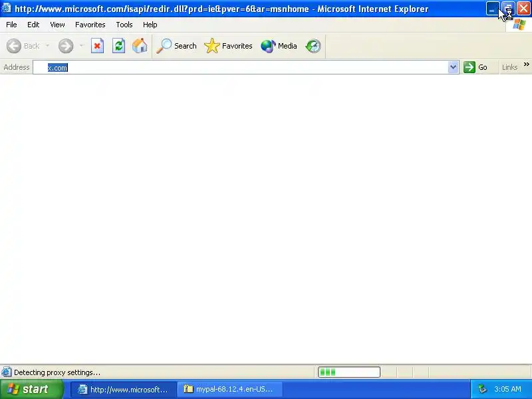Click the IE page icon in title bar

pyautogui.click(x=7, y=8)
